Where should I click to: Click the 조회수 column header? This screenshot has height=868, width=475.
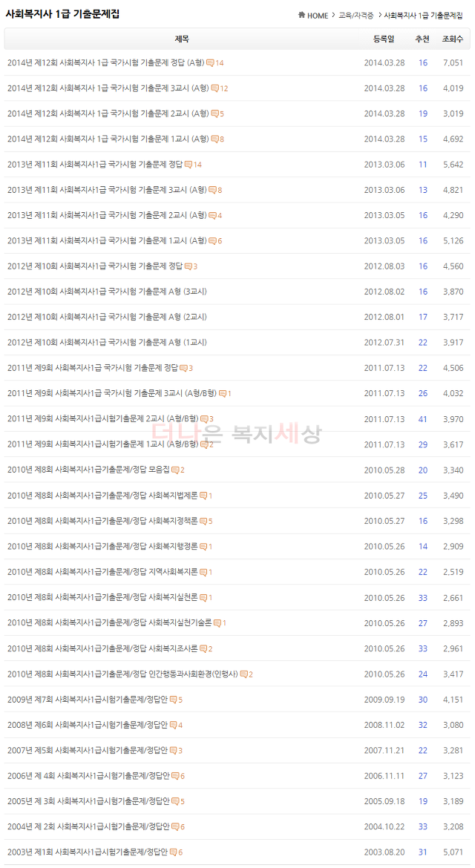click(x=453, y=39)
